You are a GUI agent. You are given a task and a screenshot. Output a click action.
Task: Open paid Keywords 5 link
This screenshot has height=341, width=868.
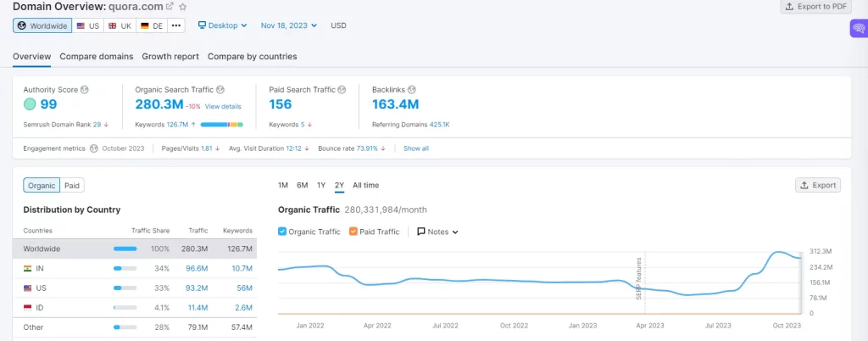tap(303, 125)
